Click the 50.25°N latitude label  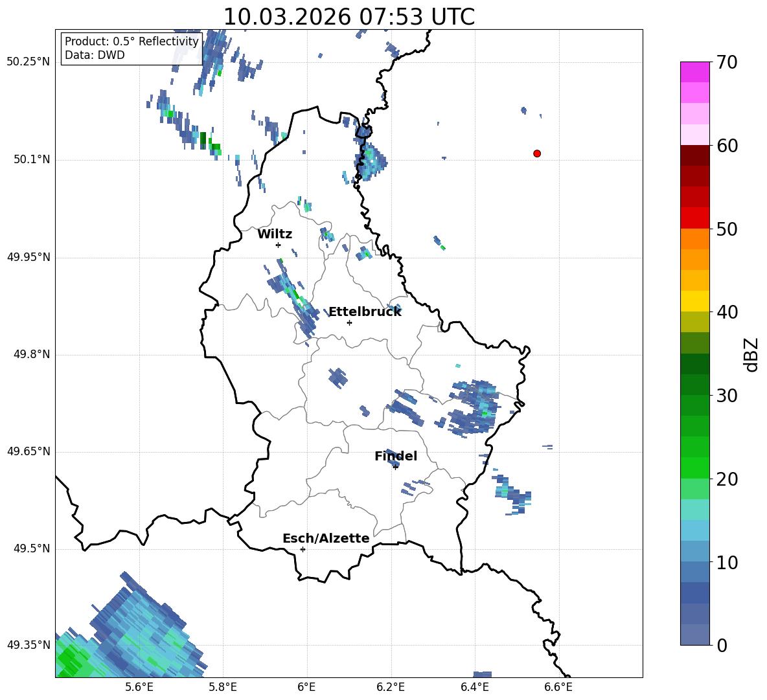click(x=29, y=62)
